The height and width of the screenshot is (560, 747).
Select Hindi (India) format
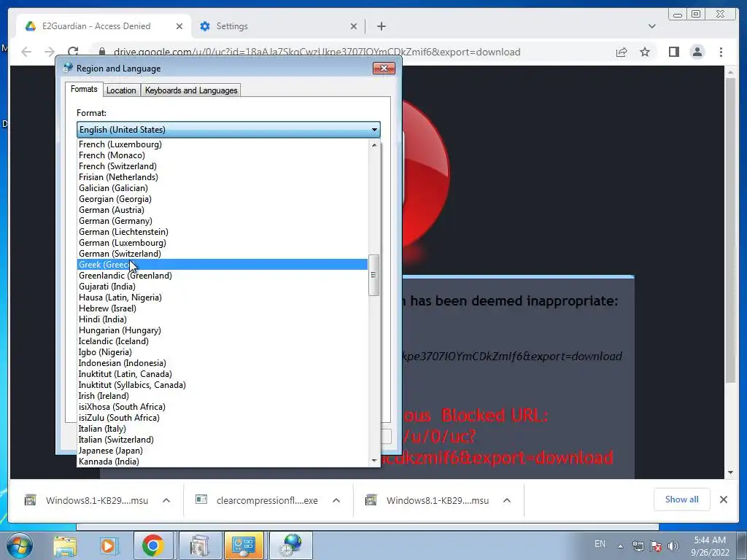point(222,319)
